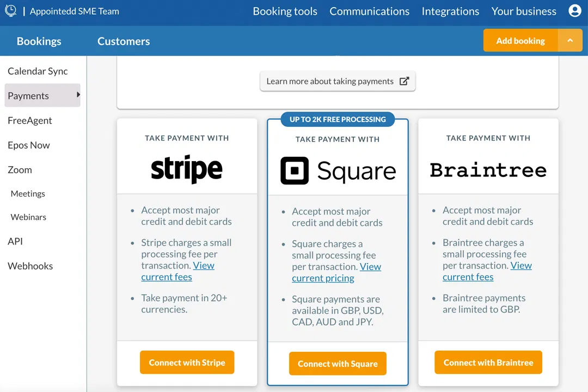Click Square payments available currencies text

[338, 310]
